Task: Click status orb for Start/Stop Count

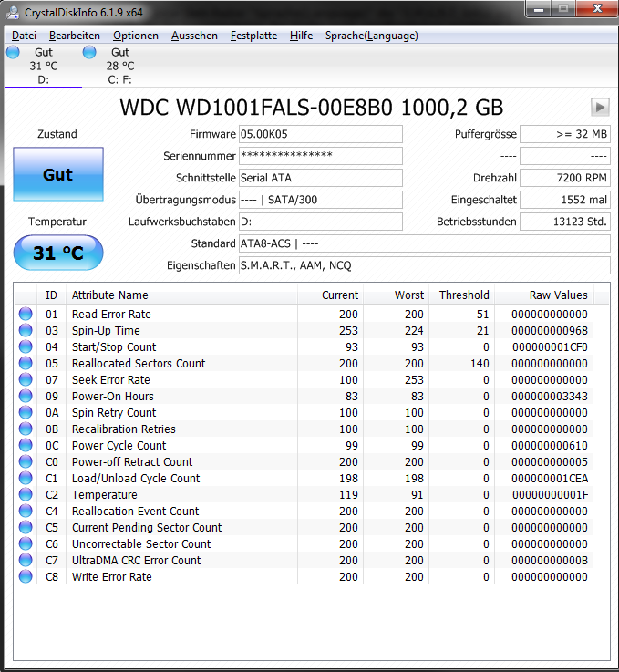Action: coord(26,346)
